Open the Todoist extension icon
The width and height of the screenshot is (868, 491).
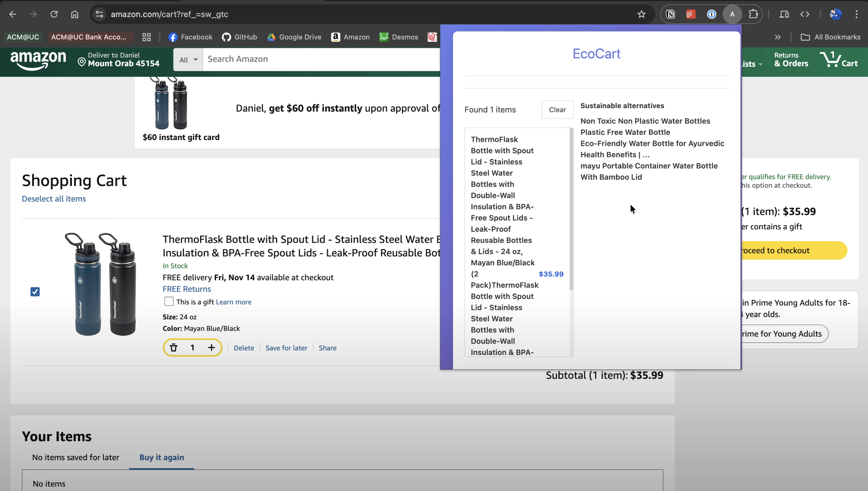[x=690, y=14]
